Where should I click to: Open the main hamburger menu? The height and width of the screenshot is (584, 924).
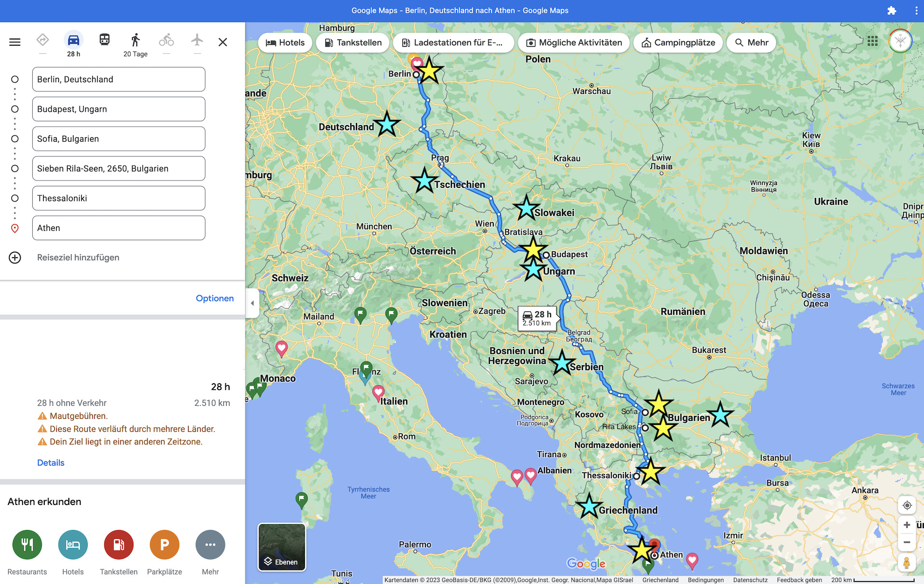pos(15,42)
